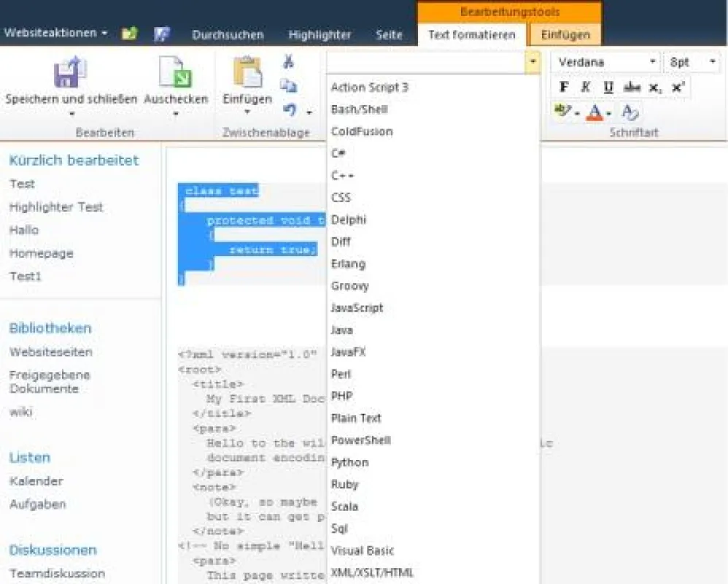Screen dimensions: 728x584
Task: Click the scissors cut icon
Action: tap(288, 61)
